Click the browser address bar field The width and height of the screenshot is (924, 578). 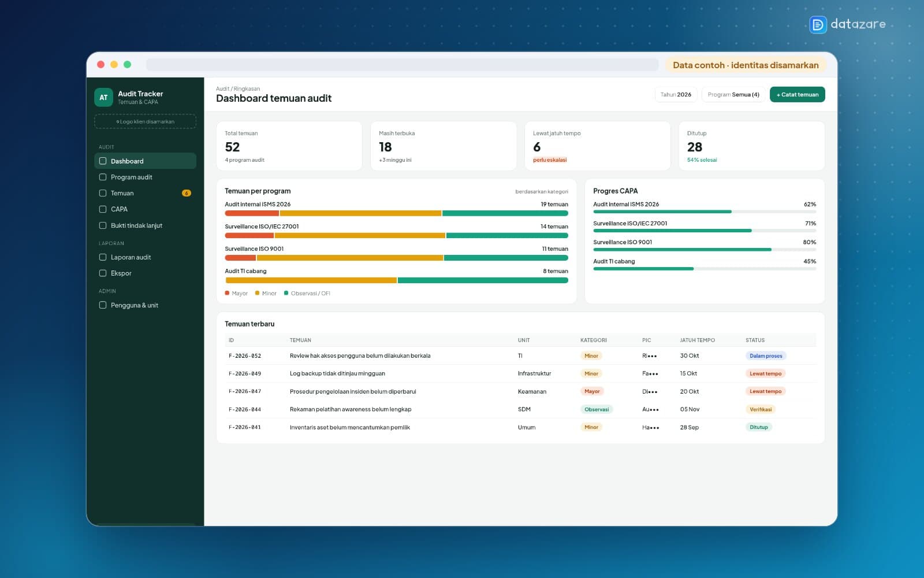(403, 65)
